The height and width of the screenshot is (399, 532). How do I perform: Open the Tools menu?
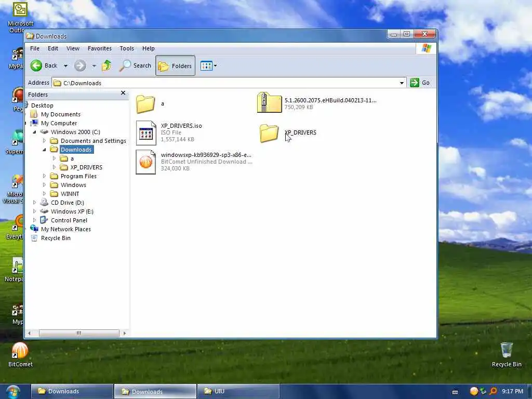coord(127,48)
